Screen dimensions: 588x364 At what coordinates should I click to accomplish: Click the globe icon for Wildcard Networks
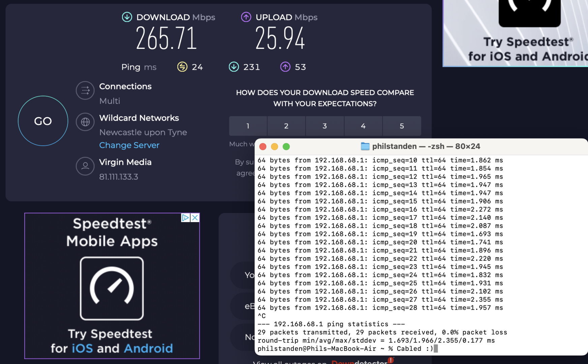[85, 122]
